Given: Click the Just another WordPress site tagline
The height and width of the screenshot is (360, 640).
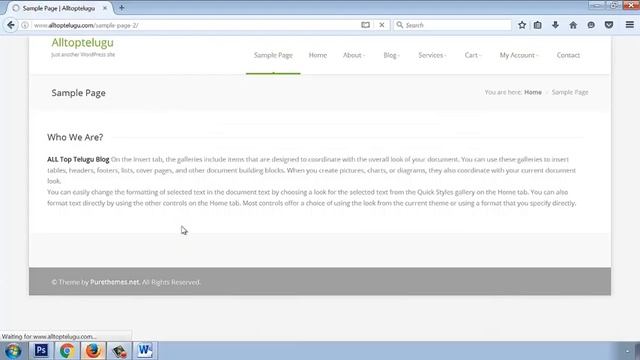Looking at the screenshot, I should [x=83, y=54].
